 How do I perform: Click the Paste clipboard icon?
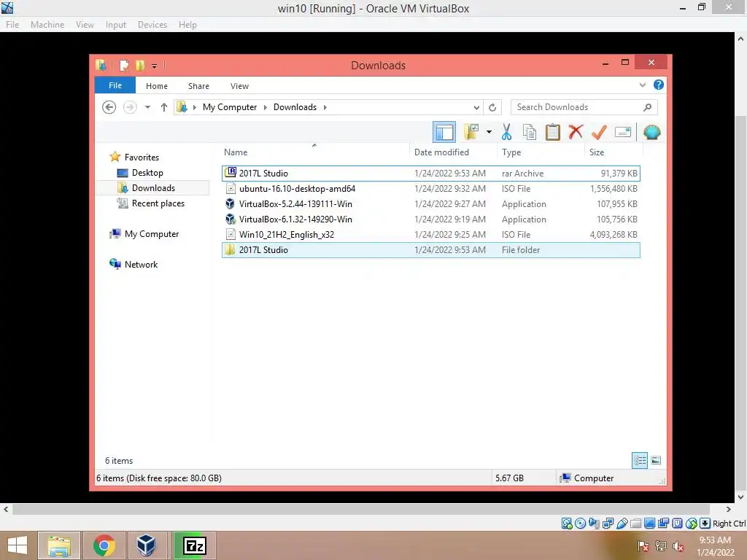tap(553, 132)
